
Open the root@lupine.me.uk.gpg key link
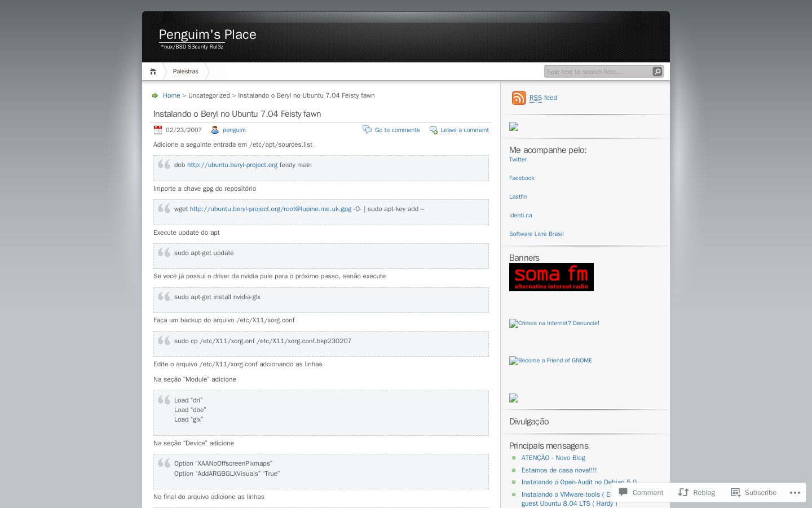click(x=271, y=209)
